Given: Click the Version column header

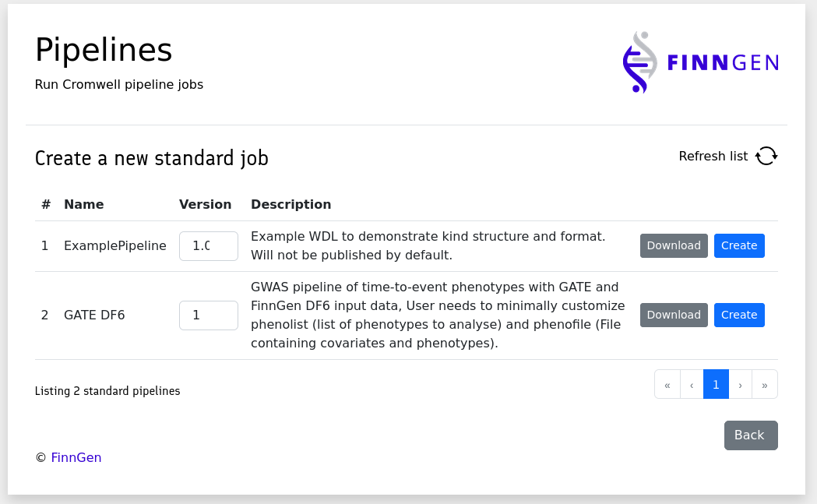Looking at the screenshot, I should [205, 204].
